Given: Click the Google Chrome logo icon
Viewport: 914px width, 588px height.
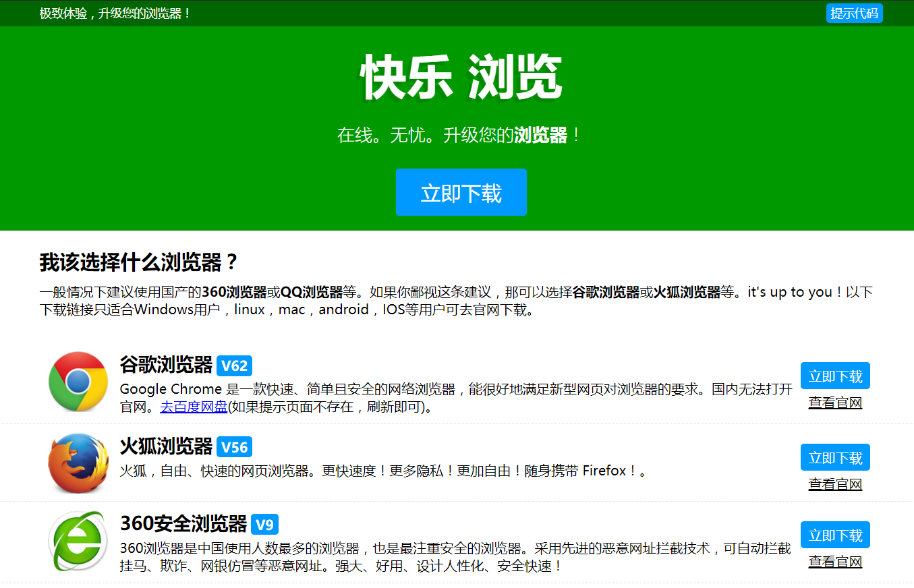Looking at the screenshot, I should coord(78,382).
